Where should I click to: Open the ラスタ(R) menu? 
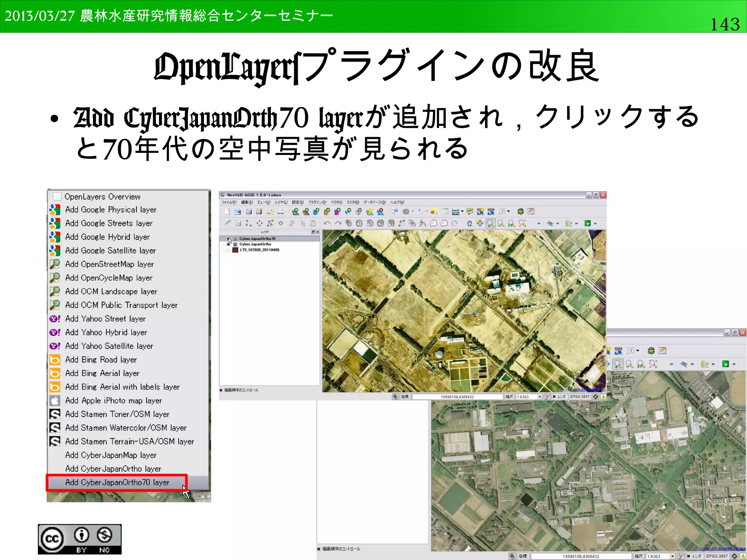coord(353,202)
